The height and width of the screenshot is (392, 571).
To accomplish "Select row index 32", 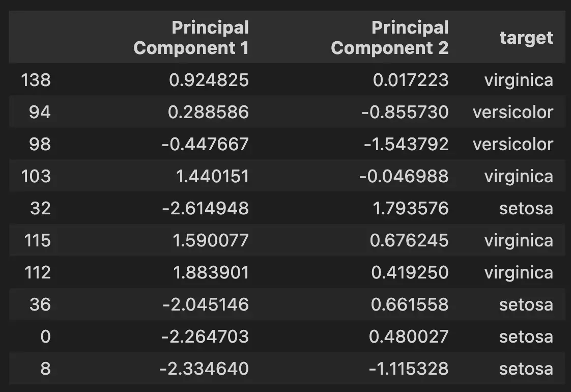I will pyautogui.click(x=40, y=208).
